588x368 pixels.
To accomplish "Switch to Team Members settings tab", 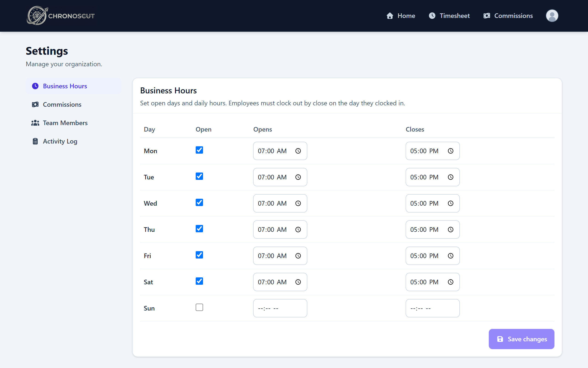I will point(73,123).
